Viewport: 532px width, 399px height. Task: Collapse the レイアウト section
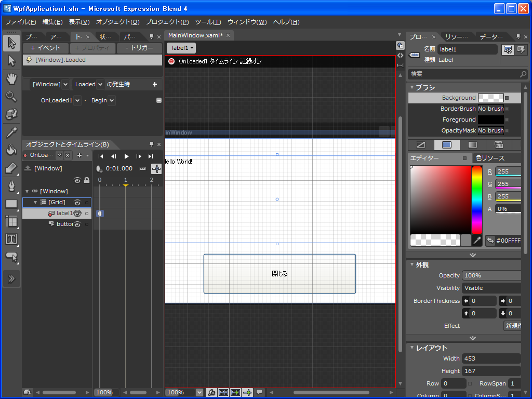click(412, 348)
